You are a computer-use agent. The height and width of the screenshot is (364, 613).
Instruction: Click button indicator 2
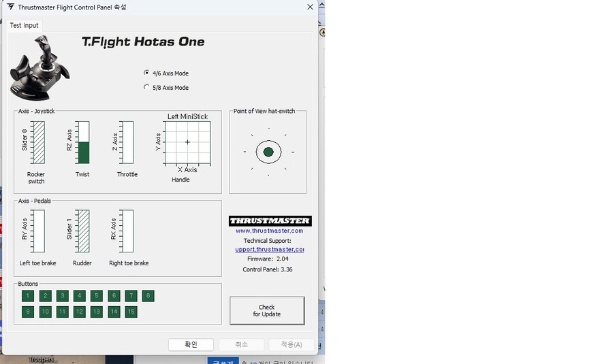(46, 296)
